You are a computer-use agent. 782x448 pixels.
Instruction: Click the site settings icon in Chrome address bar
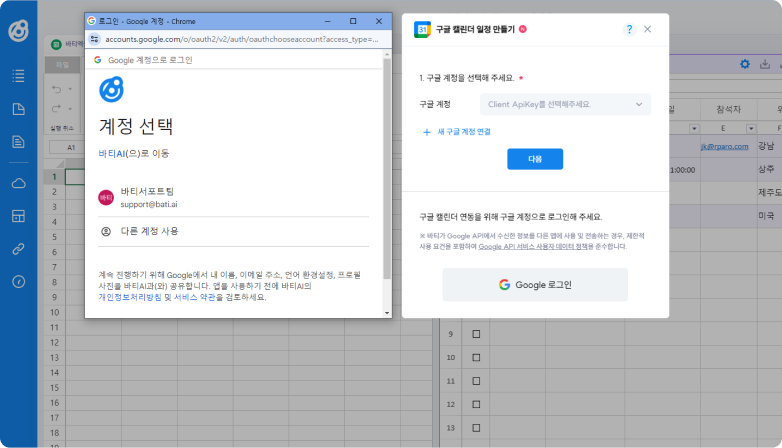pyautogui.click(x=94, y=39)
